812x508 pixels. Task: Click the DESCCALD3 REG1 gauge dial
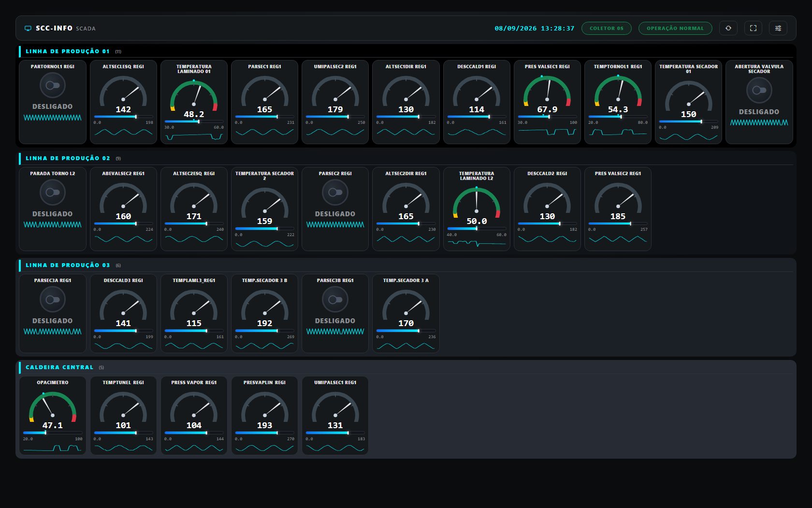tap(123, 304)
